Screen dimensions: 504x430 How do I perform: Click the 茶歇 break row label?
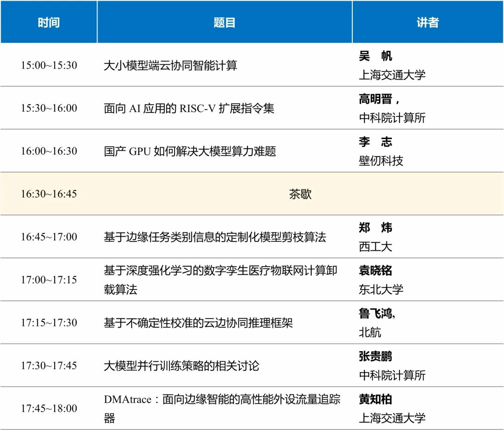(x=300, y=194)
